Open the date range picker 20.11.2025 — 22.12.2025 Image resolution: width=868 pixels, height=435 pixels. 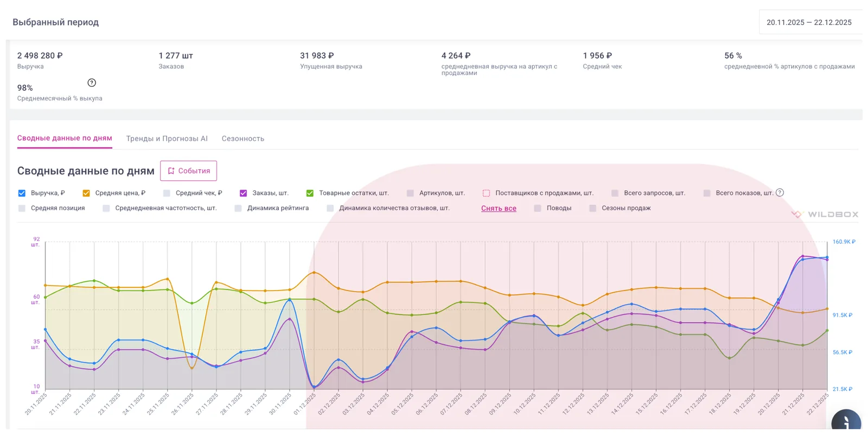[x=809, y=22]
